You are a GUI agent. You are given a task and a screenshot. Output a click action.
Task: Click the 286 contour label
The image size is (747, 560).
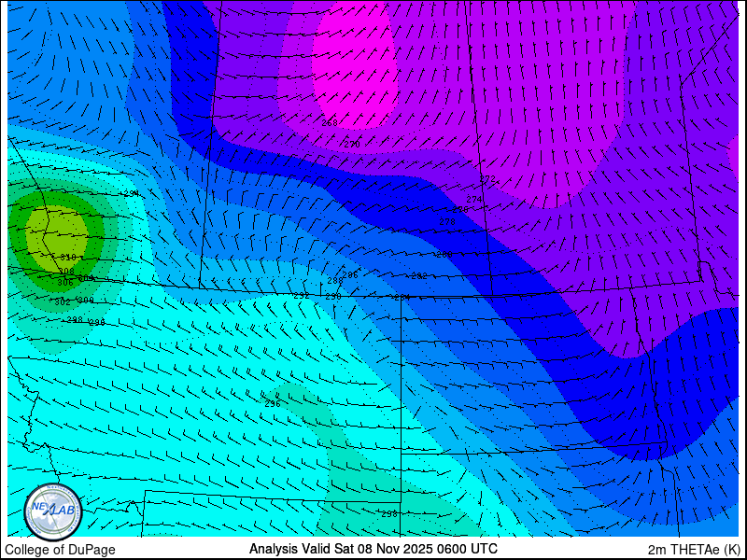click(x=350, y=274)
